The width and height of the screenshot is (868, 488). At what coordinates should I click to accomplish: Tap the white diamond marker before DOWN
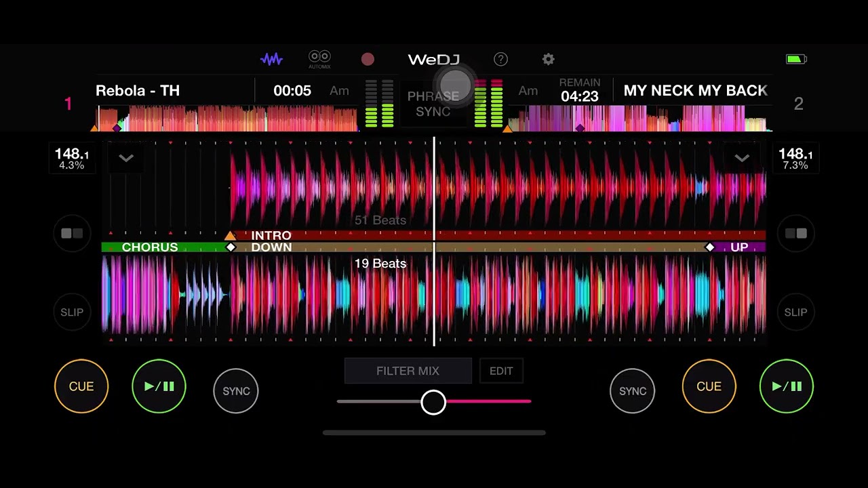click(231, 247)
